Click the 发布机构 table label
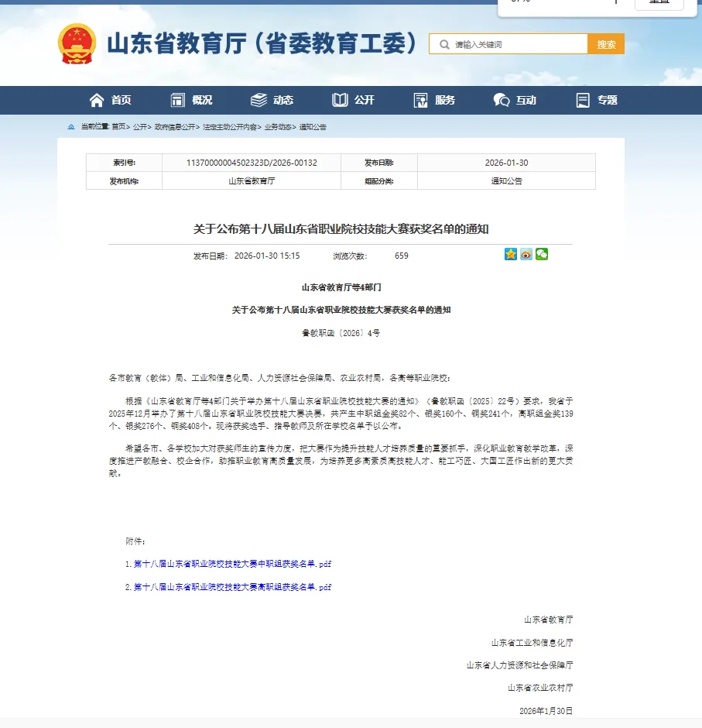702x728 pixels. point(124,181)
